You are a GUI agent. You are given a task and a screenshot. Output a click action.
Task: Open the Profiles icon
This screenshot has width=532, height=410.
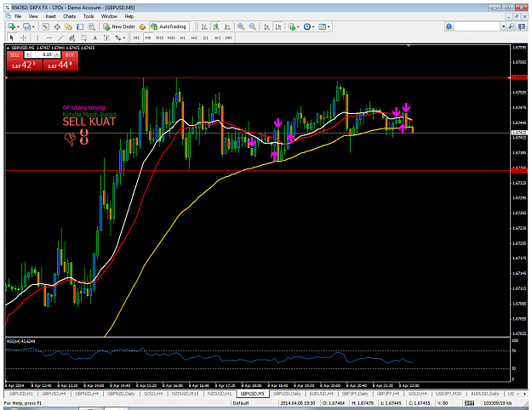coord(26,26)
